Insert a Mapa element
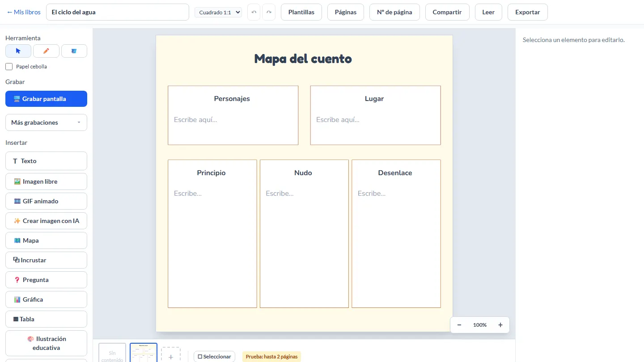The height and width of the screenshot is (362, 644). coord(46,240)
